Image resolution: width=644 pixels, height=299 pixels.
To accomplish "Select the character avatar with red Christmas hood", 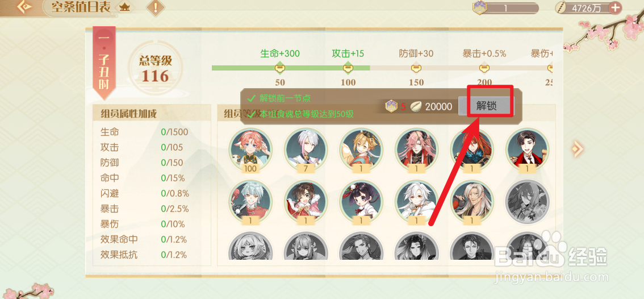I will pyautogui.click(x=306, y=202).
